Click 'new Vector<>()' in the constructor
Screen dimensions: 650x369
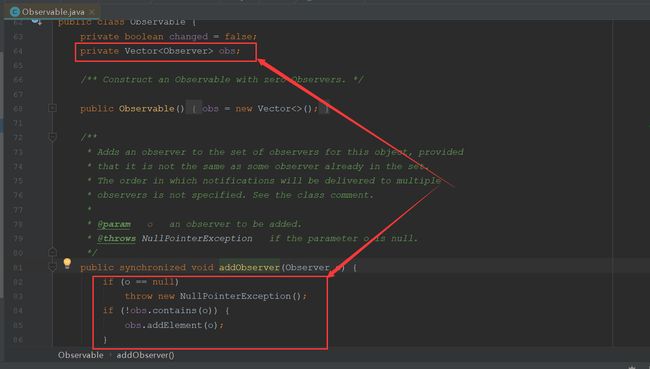[274, 109]
